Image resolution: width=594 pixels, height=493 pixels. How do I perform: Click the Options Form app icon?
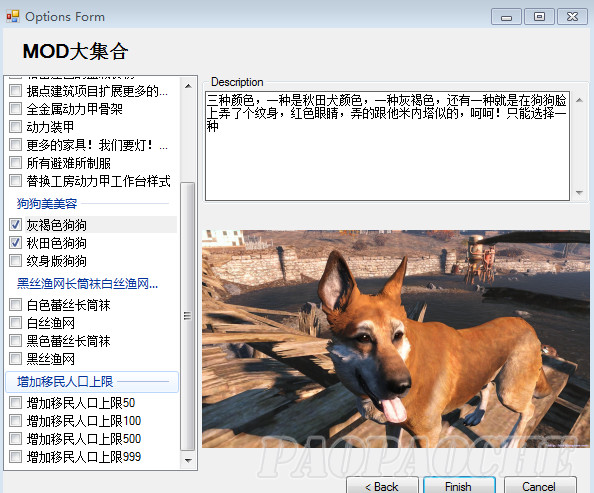pyautogui.click(x=13, y=16)
